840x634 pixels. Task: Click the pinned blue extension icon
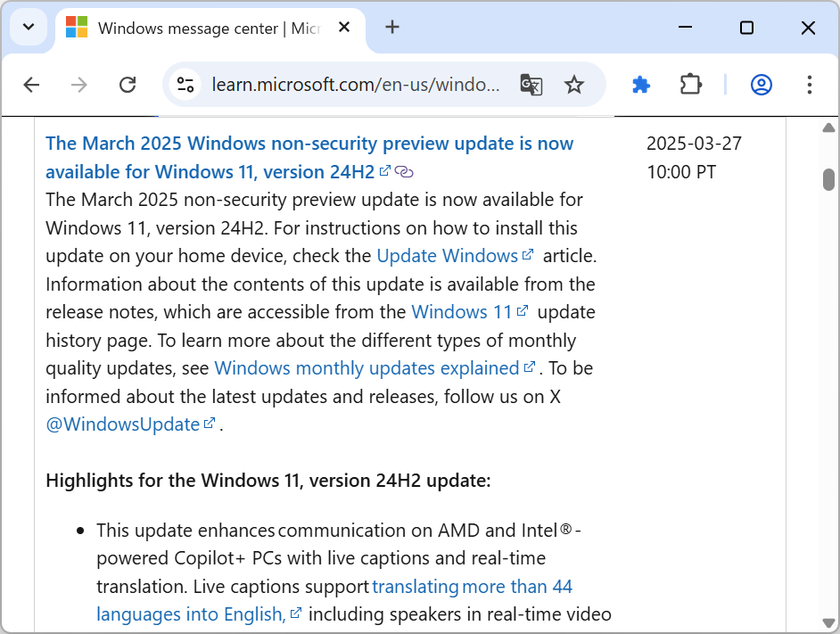[x=641, y=85]
